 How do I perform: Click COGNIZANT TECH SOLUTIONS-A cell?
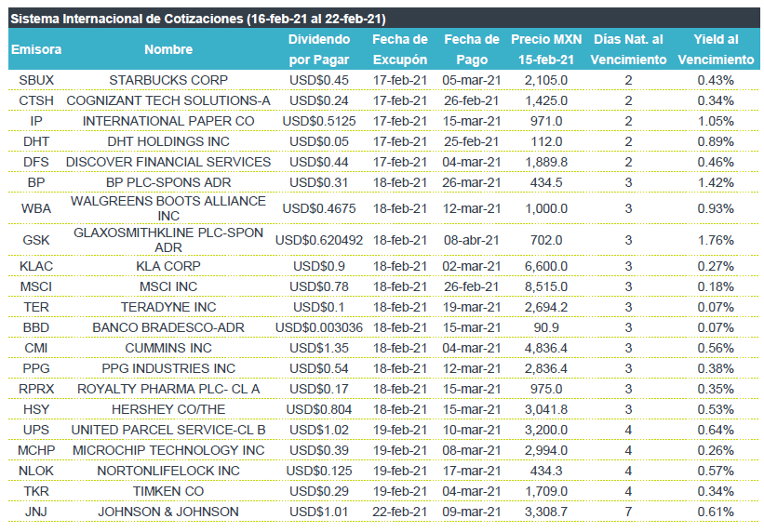168,100
